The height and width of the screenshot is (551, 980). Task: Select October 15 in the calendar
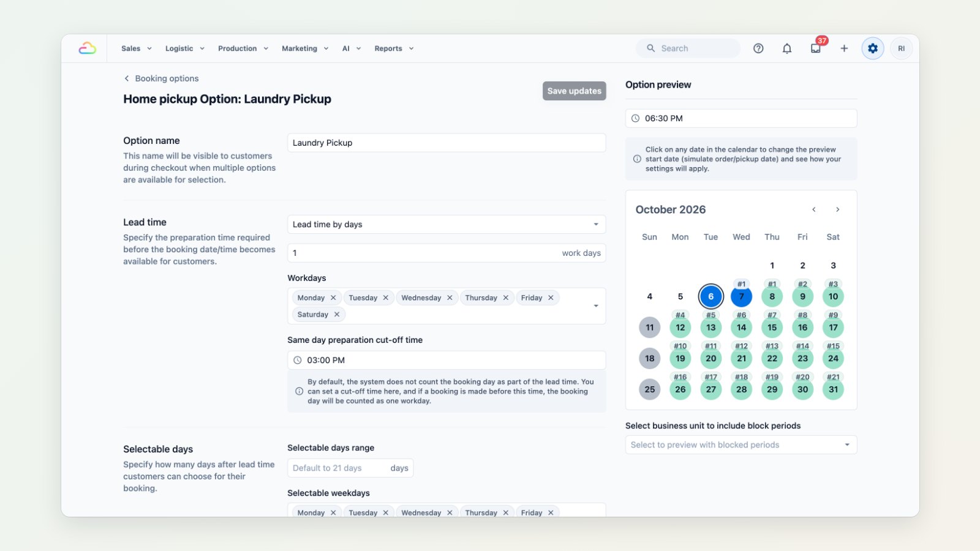pyautogui.click(x=772, y=328)
